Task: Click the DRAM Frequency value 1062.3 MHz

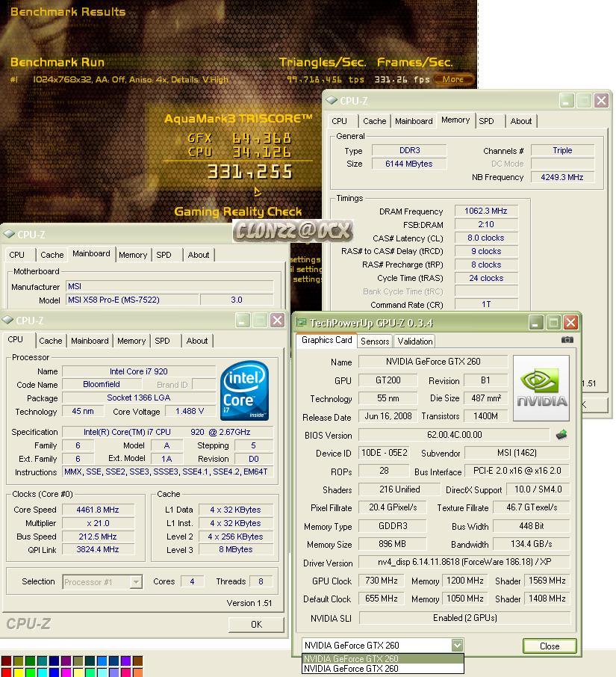Action: point(486,211)
